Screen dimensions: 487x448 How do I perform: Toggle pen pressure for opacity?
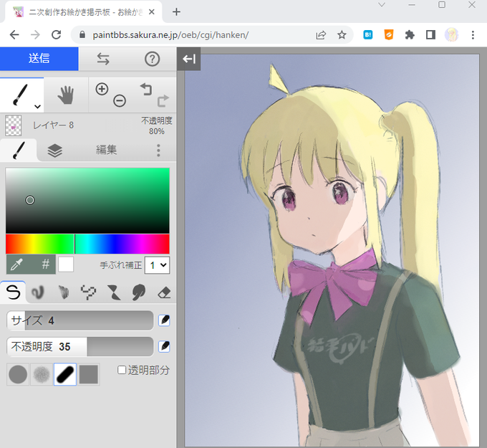(164, 346)
